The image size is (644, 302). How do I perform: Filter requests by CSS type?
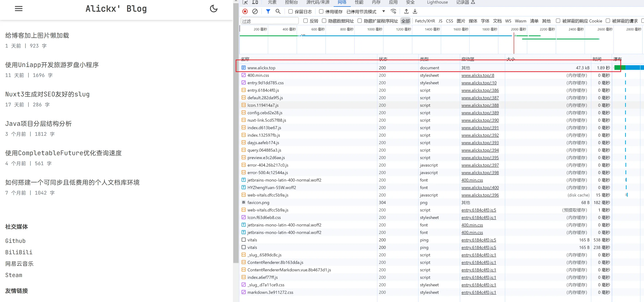[x=449, y=21]
